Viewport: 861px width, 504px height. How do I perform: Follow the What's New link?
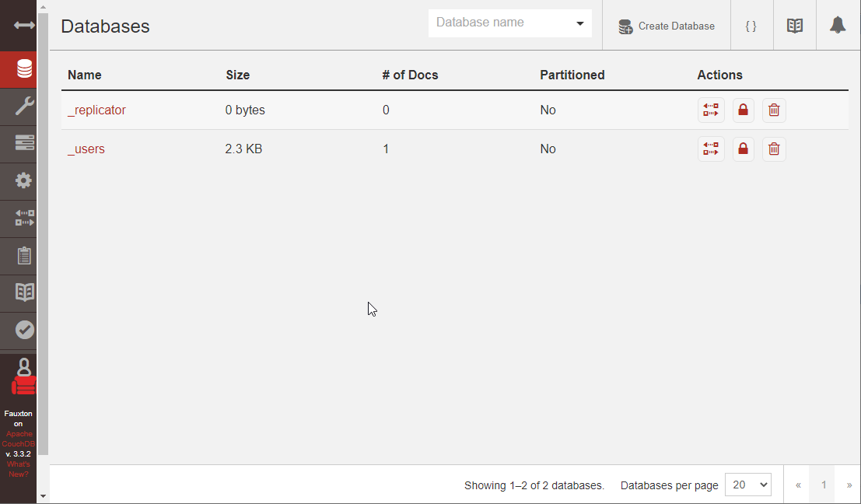coord(18,468)
